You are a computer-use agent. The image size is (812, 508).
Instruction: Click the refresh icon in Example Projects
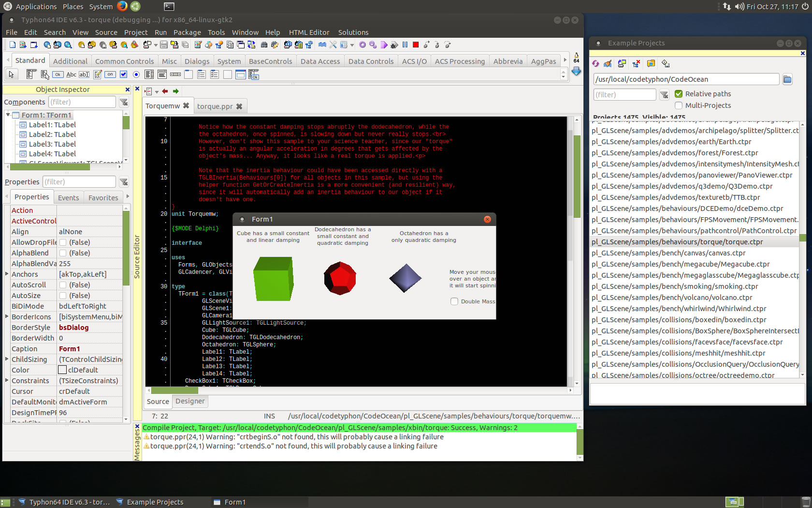(595, 63)
